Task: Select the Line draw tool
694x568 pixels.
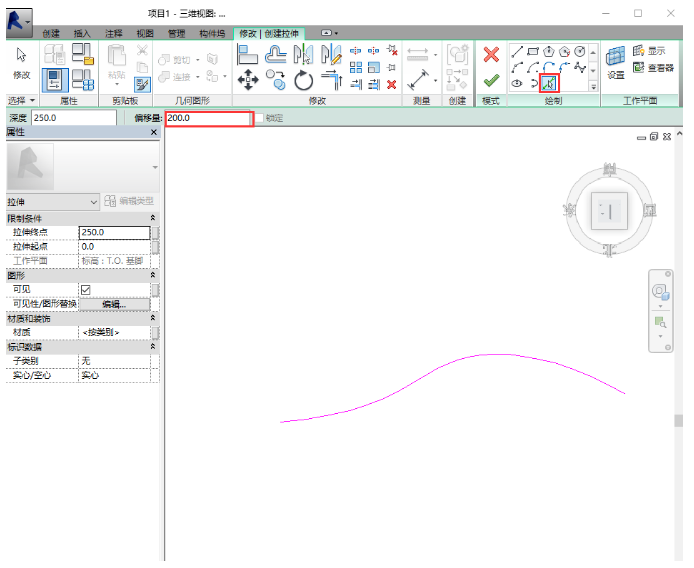Action: pos(517,51)
